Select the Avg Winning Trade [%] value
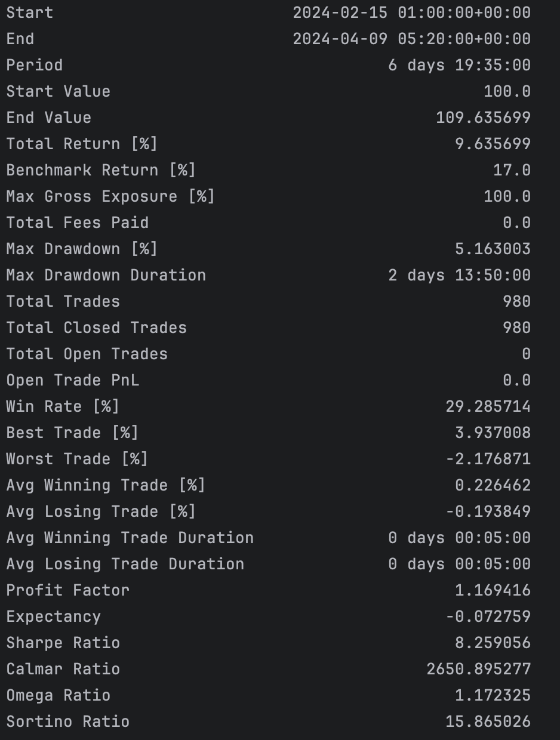The height and width of the screenshot is (740, 560). (493, 485)
